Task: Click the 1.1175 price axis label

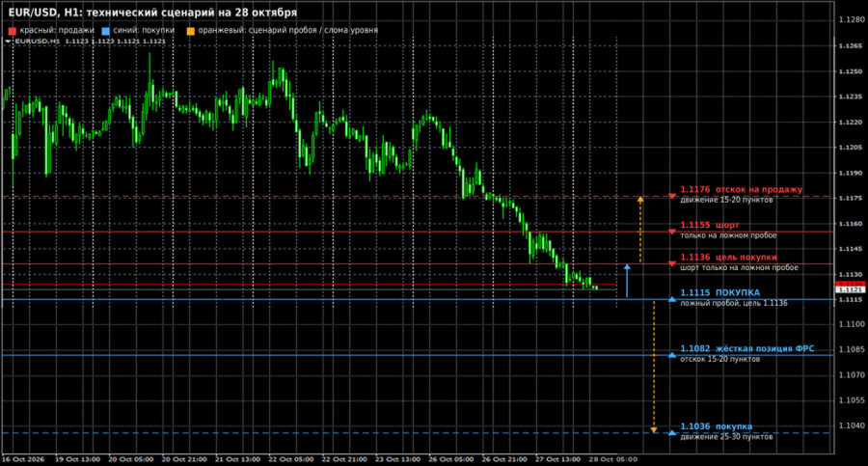Action: (x=852, y=199)
